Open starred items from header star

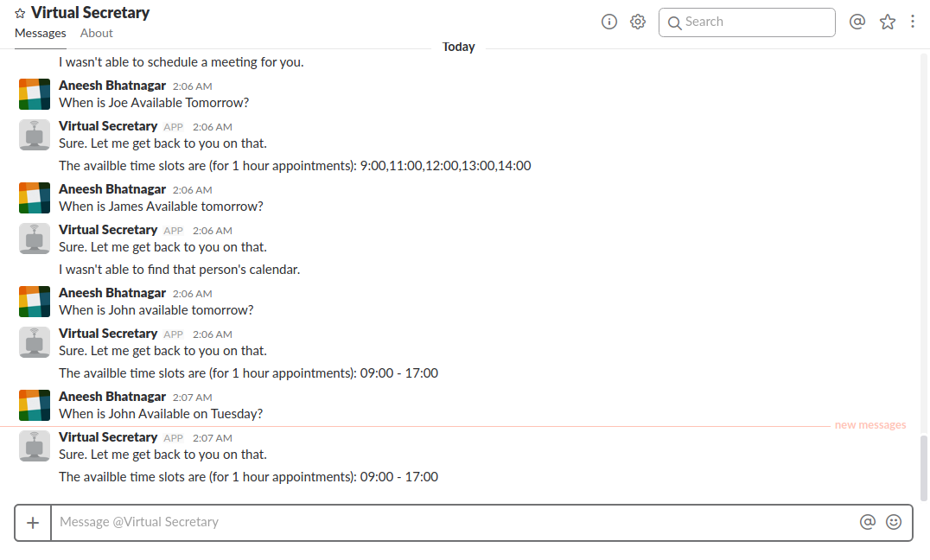click(x=888, y=22)
